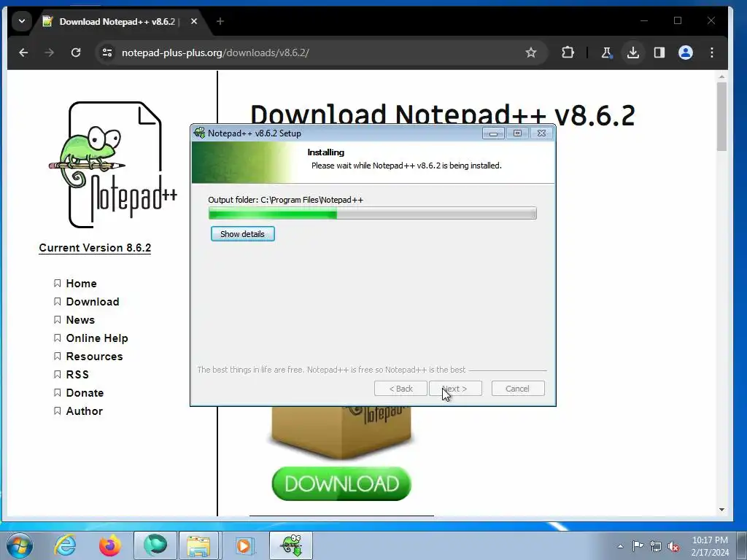Click the Notepad++ Setup title bar icon
The image size is (747, 560).
pyautogui.click(x=200, y=133)
